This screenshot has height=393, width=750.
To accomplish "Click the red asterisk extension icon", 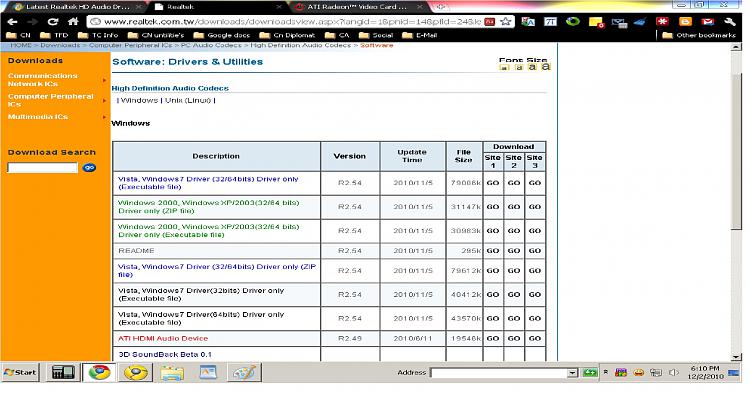I will click(x=662, y=22).
